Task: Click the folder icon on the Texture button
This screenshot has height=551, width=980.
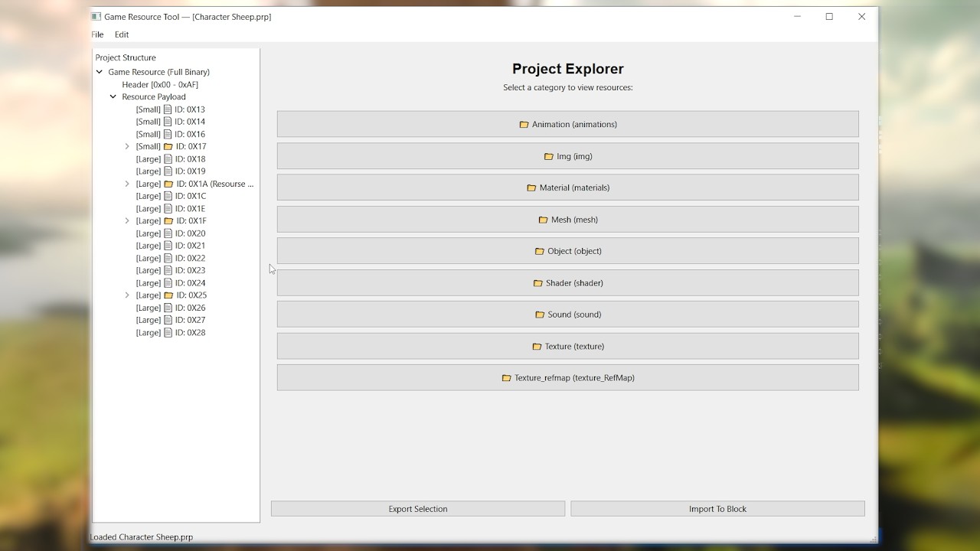Action: point(537,347)
